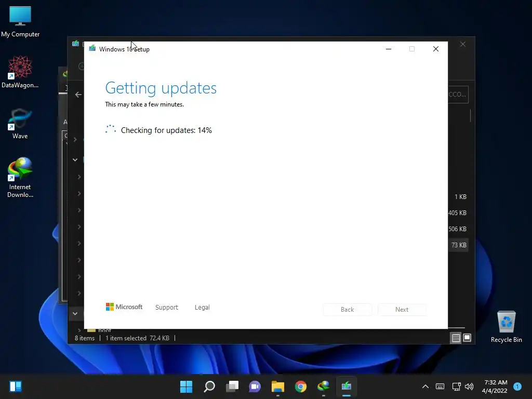
Task: Select the Windows Setup taskbar icon
Action: [346, 387]
